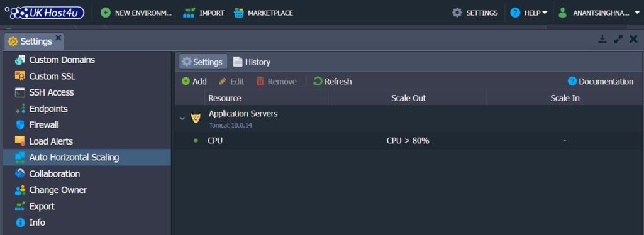Image resolution: width=644 pixels, height=235 pixels.
Task: Open SSH Access terminal icon
Action: coord(19,93)
